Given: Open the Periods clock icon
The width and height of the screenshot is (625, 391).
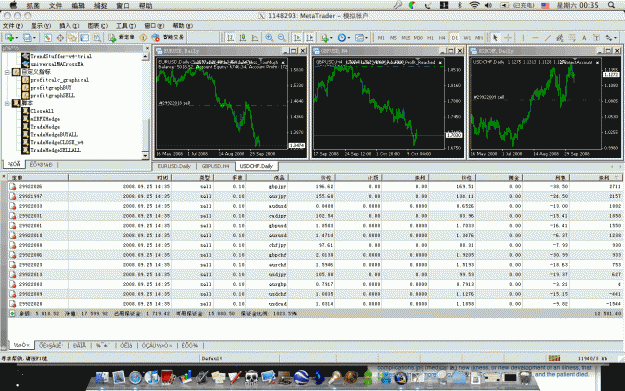Looking at the screenshot, I should pyautogui.click(x=342, y=37).
